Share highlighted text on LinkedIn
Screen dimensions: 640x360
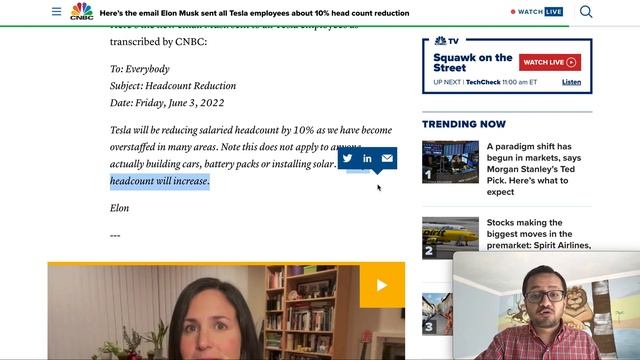pos(367,158)
